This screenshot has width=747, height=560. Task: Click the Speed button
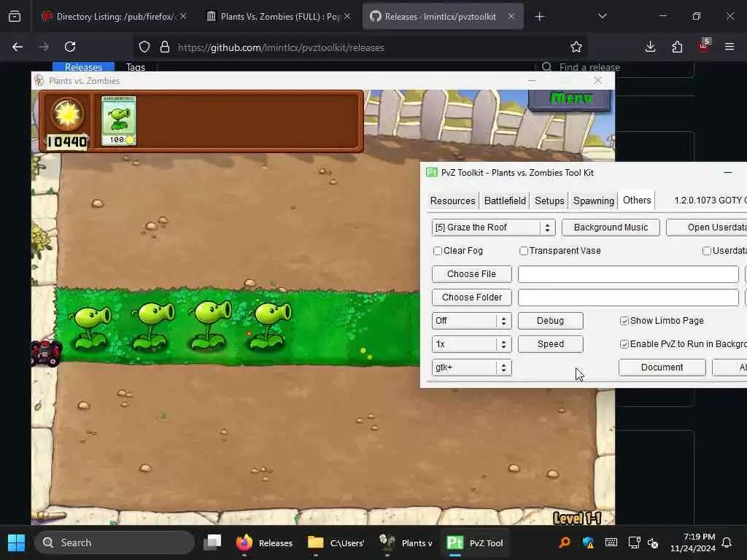(x=550, y=344)
